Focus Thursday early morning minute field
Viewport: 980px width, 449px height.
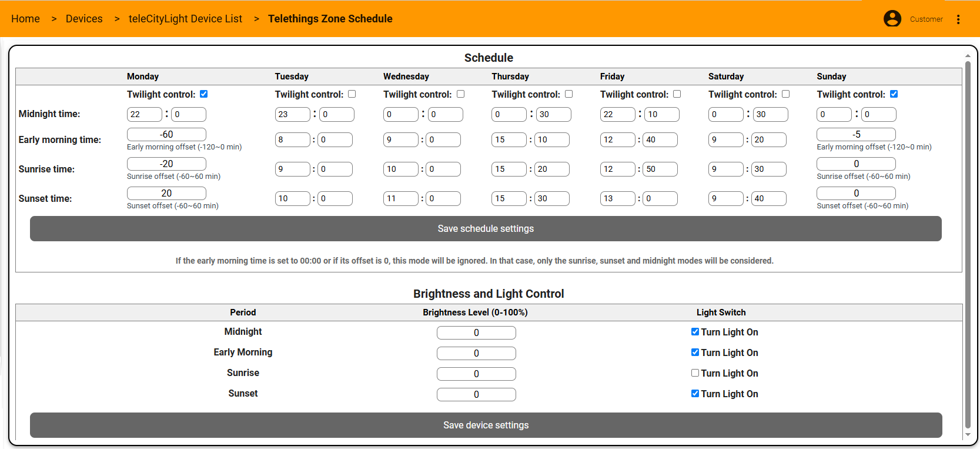click(x=552, y=139)
